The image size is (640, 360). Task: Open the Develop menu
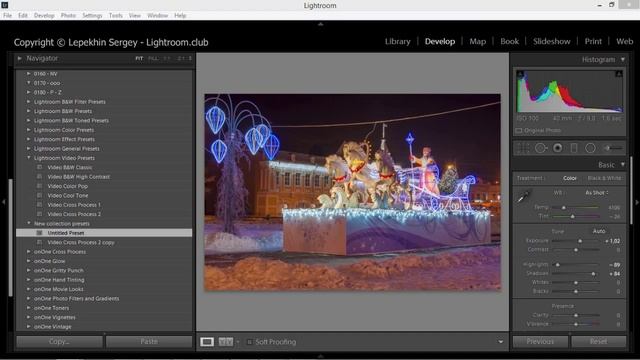tap(44, 16)
